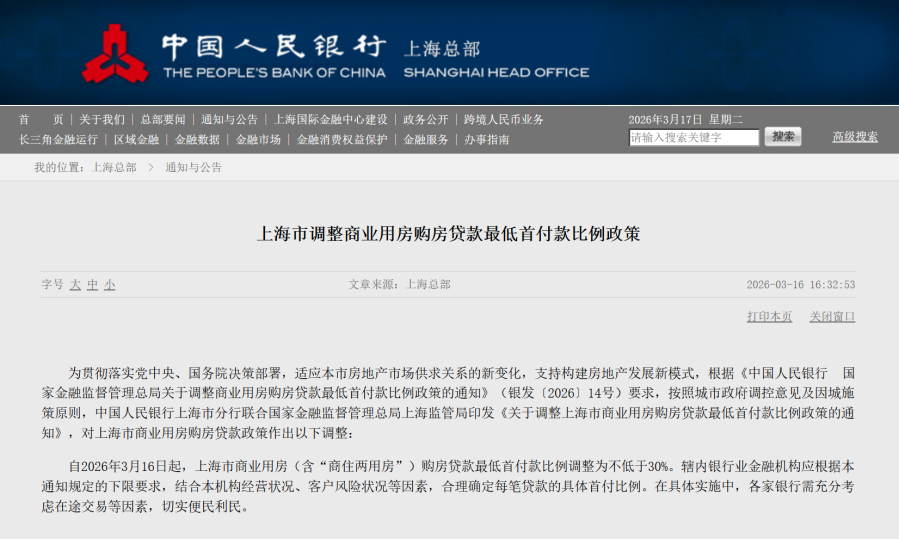Go to 长三角金融运行 section
Image resolution: width=899 pixels, height=539 pixels.
pyautogui.click(x=58, y=140)
